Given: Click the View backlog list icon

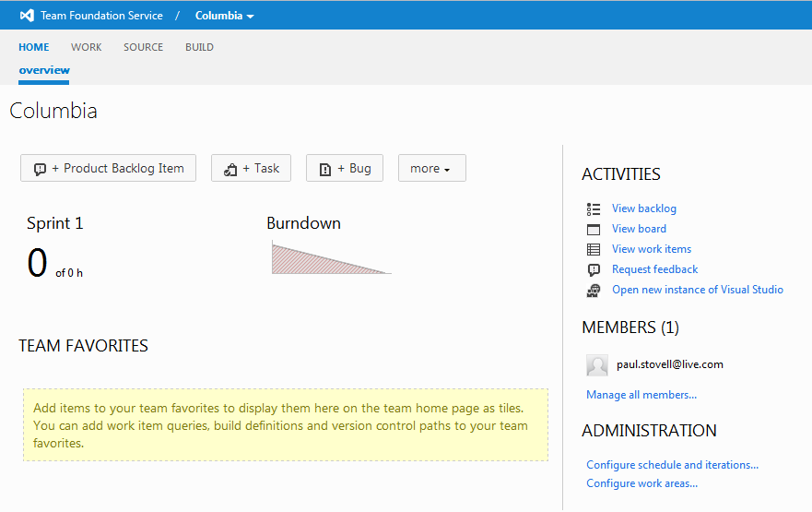Looking at the screenshot, I should [x=594, y=208].
